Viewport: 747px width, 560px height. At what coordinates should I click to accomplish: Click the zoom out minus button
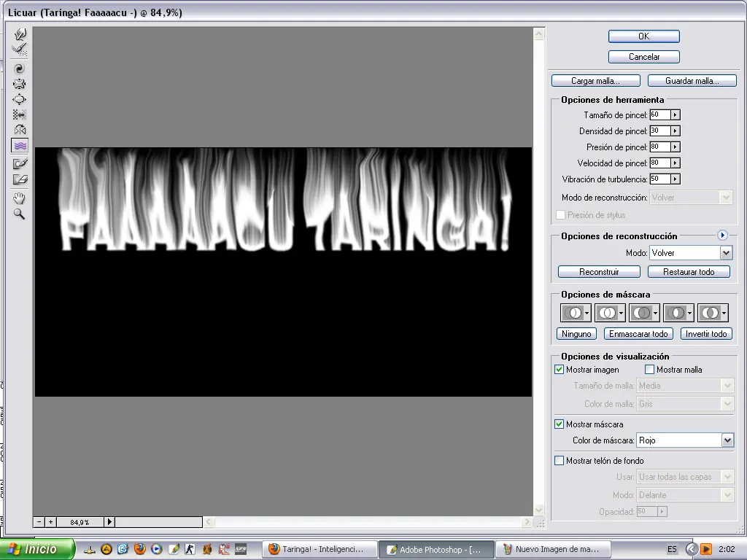pos(39,522)
